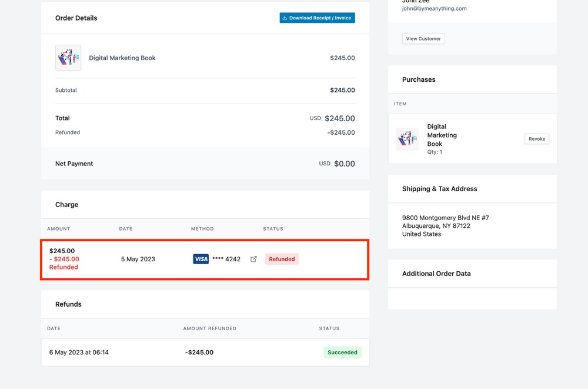Image resolution: width=588 pixels, height=389 pixels.
Task: Open external link beside card ending 4242
Action: point(253,258)
